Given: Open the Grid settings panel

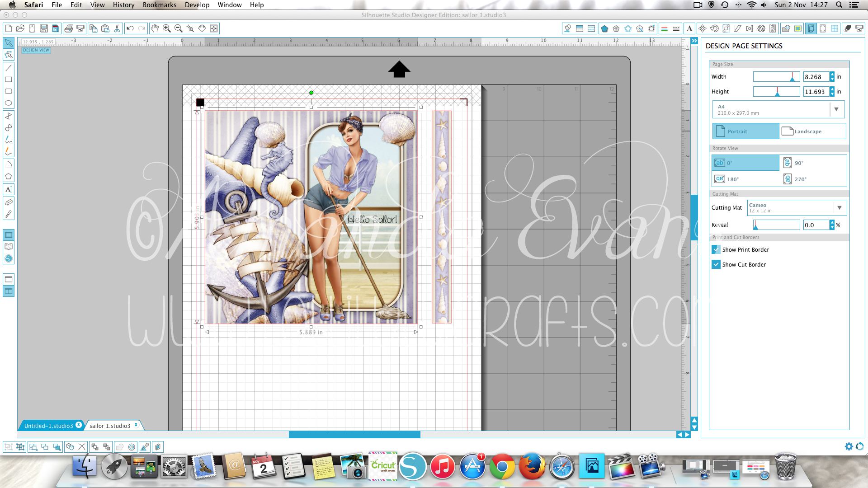Looking at the screenshot, I should click(x=835, y=28).
